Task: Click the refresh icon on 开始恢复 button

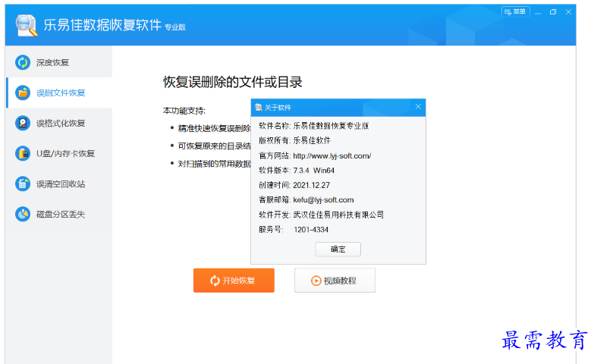Action: (x=215, y=281)
